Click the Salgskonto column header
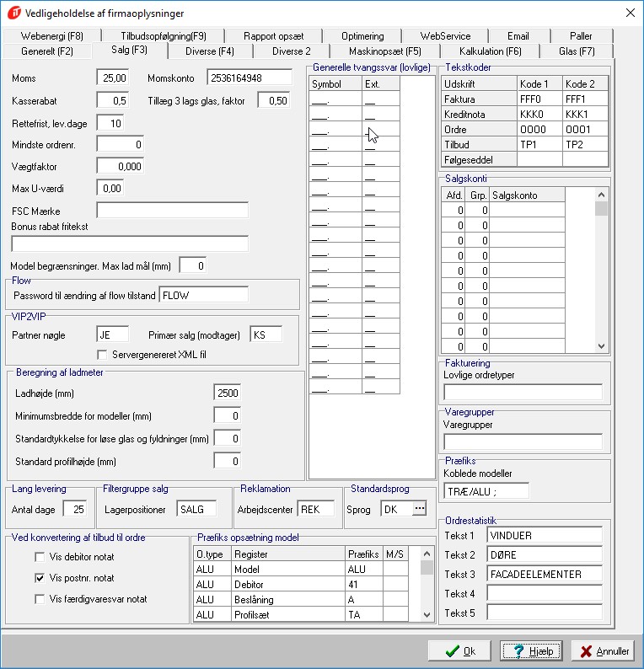Viewport: 644px width, 669px height. (527, 195)
